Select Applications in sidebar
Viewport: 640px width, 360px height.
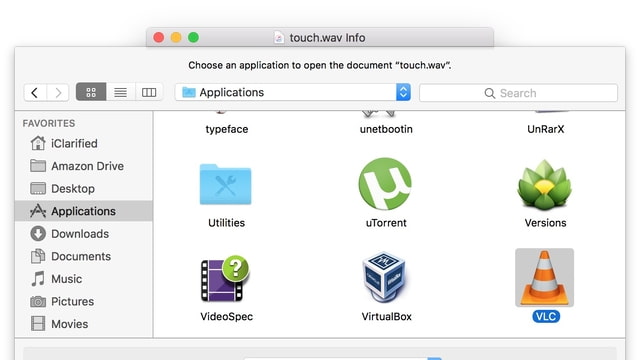(x=83, y=211)
